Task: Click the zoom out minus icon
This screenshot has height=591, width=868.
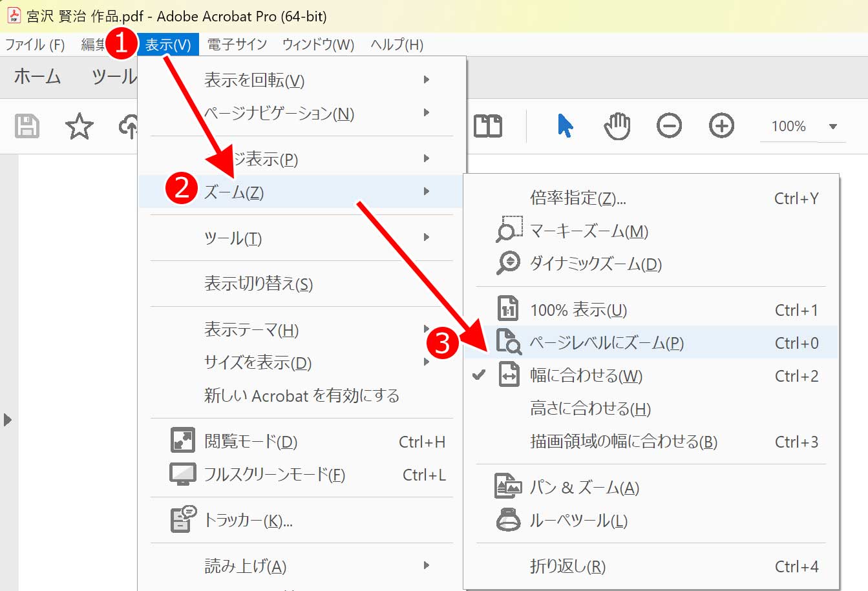Action: point(669,125)
